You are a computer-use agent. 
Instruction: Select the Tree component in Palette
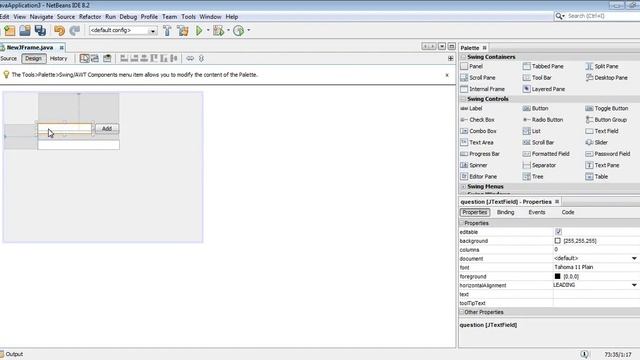click(x=533, y=177)
